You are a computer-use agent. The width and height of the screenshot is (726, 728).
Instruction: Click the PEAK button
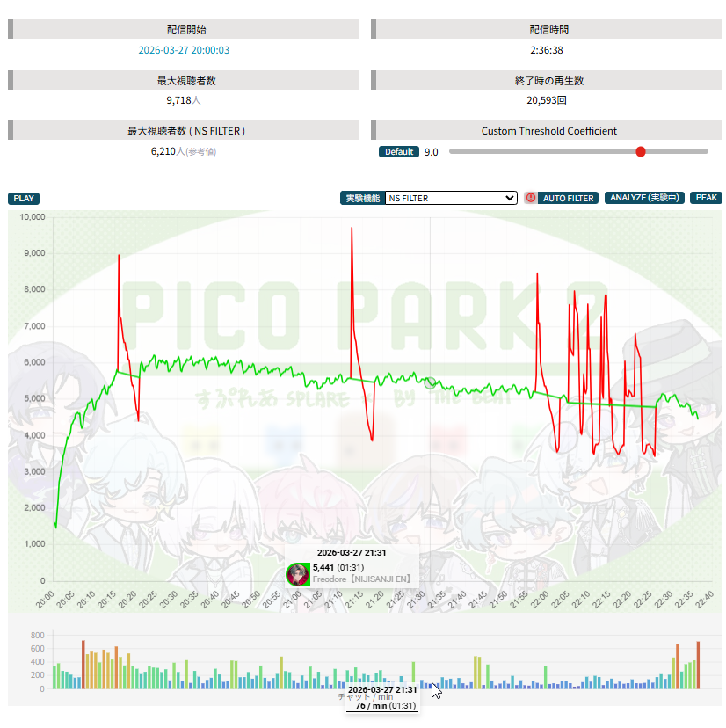[x=706, y=198]
